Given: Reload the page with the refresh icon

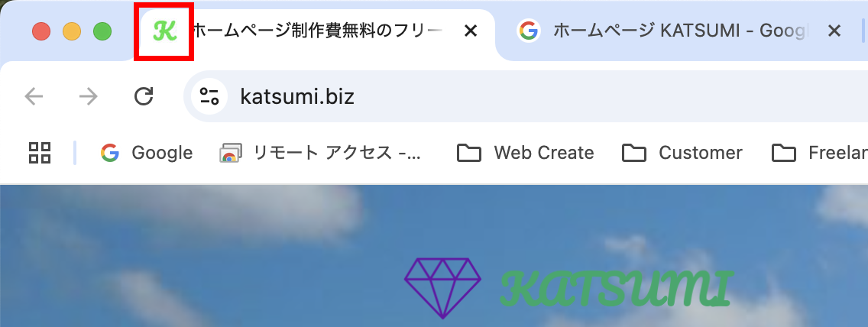Looking at the screenshot, I should pyautogui.click(x=144, y=96).
